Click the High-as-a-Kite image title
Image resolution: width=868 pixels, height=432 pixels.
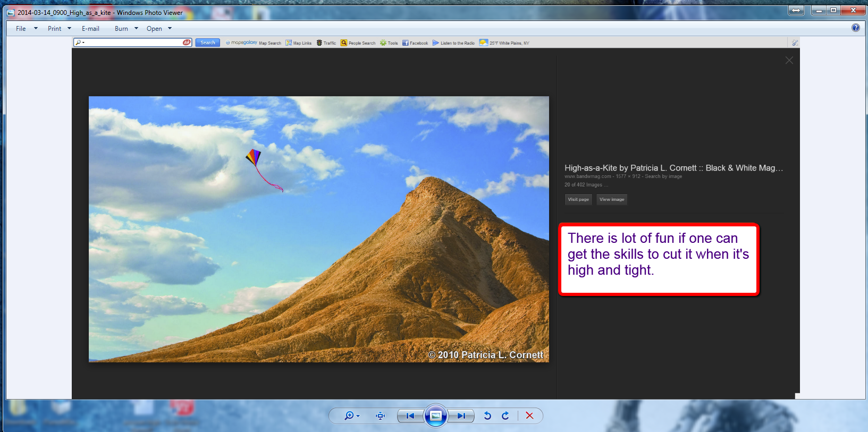click(x=673, y=168)
